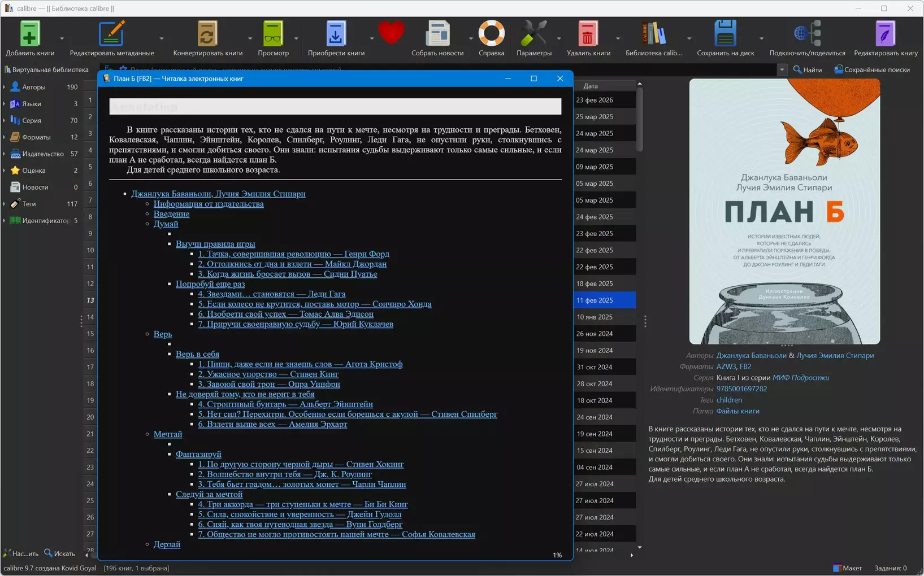Open Fetch news icon

point(437,34)
